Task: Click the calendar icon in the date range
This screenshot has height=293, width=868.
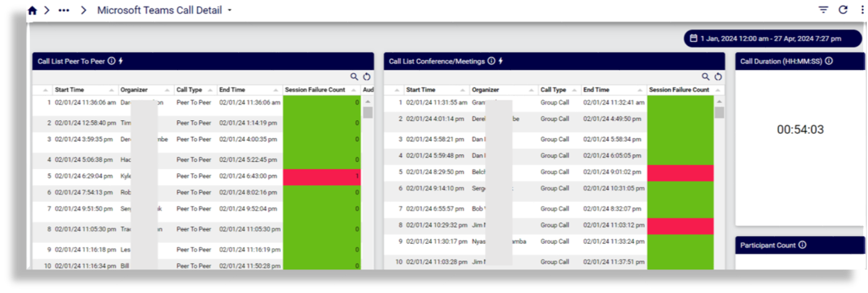Action: click(x=694, y=38)
